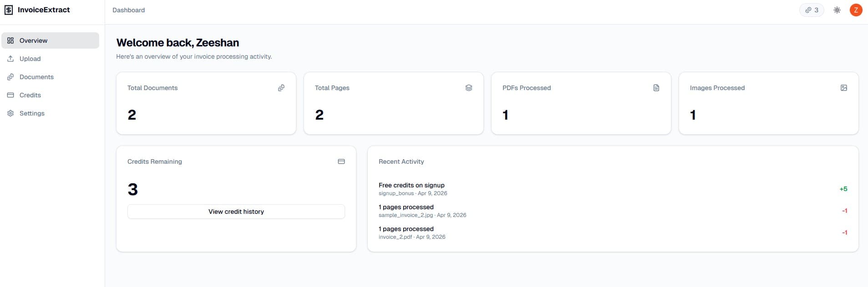Click the Welcome back, Zeeshan heading
Screen dimensions: 868x287
pyautogui.click(x=178, y=43)
